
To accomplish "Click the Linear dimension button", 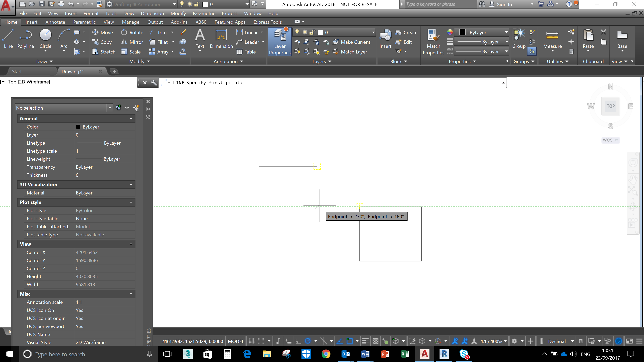I will coord(247,32).
